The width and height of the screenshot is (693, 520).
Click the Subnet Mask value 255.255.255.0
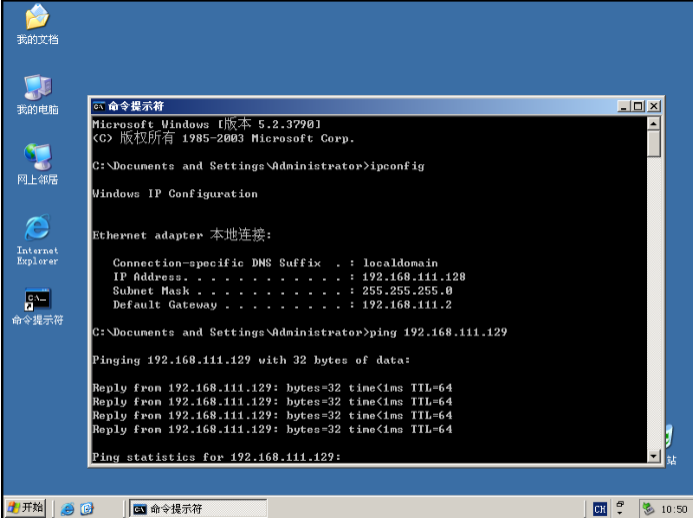coord(407,291)
